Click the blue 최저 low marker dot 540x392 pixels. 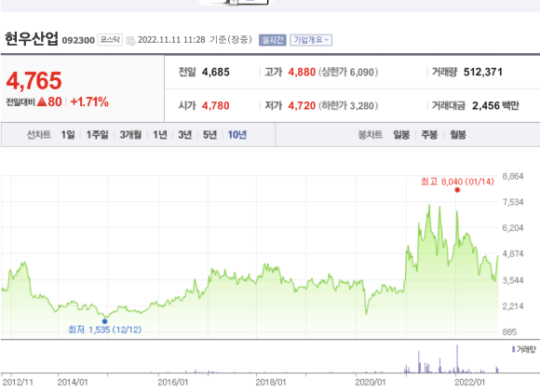coord(104,321)
